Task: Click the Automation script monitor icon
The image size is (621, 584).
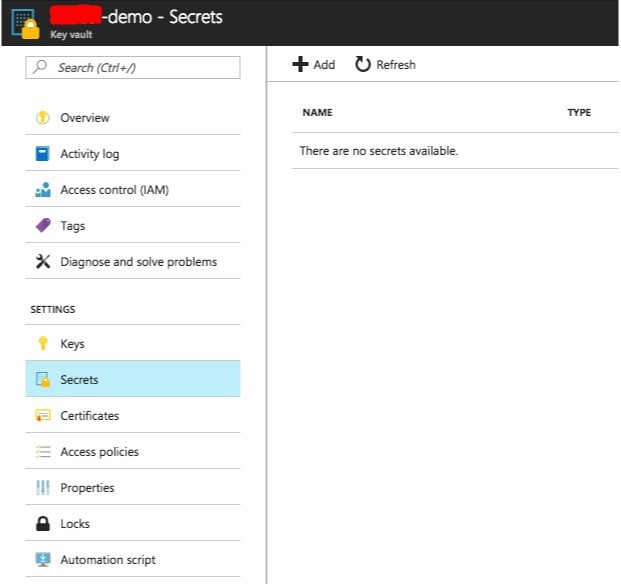Action: pyautogui.click(x=43, y=559)
